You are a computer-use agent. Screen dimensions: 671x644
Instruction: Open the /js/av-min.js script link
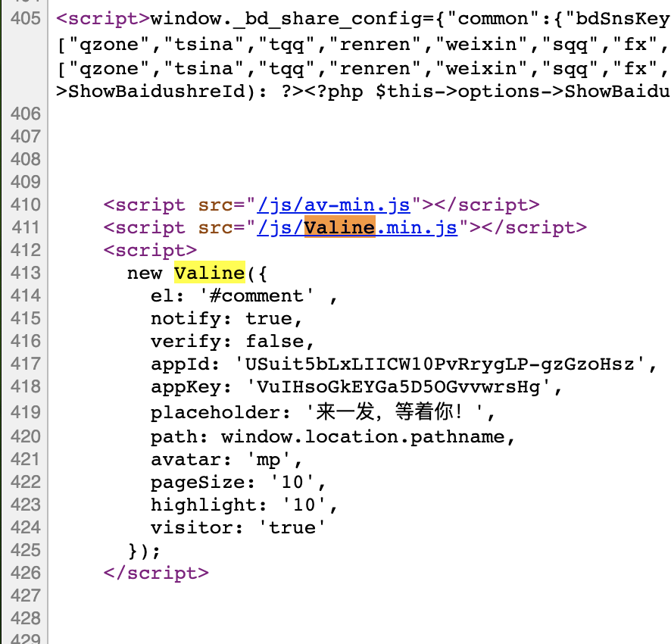pos(333,205)
